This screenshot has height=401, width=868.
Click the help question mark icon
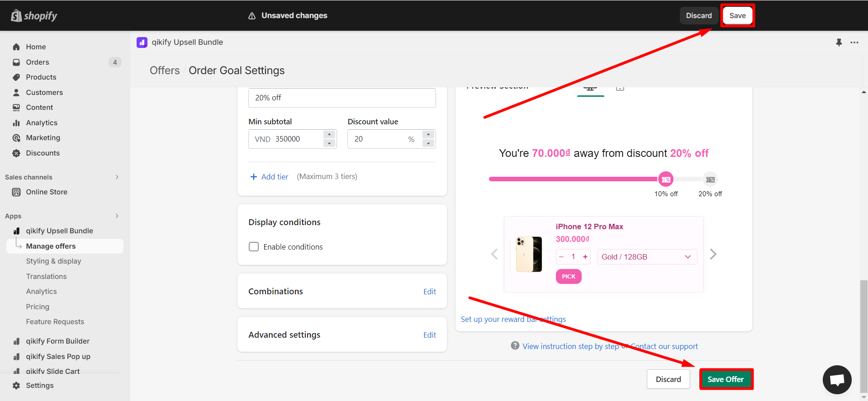tap(515, 346)
